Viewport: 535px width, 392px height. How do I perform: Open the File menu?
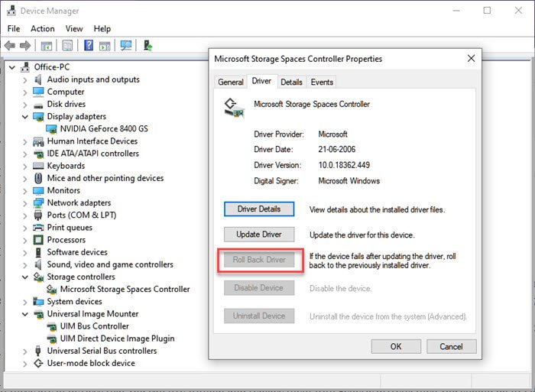[x=14, y=29]
